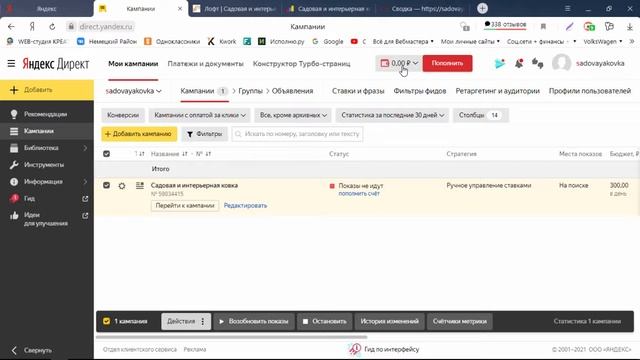Switch to the Объявления tab

pos(292,91)
